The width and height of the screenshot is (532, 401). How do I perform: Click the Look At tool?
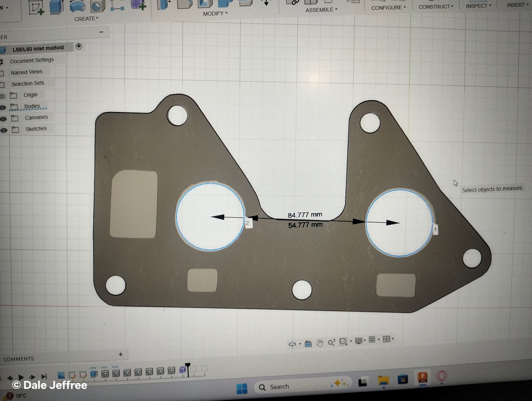point(308,344)
